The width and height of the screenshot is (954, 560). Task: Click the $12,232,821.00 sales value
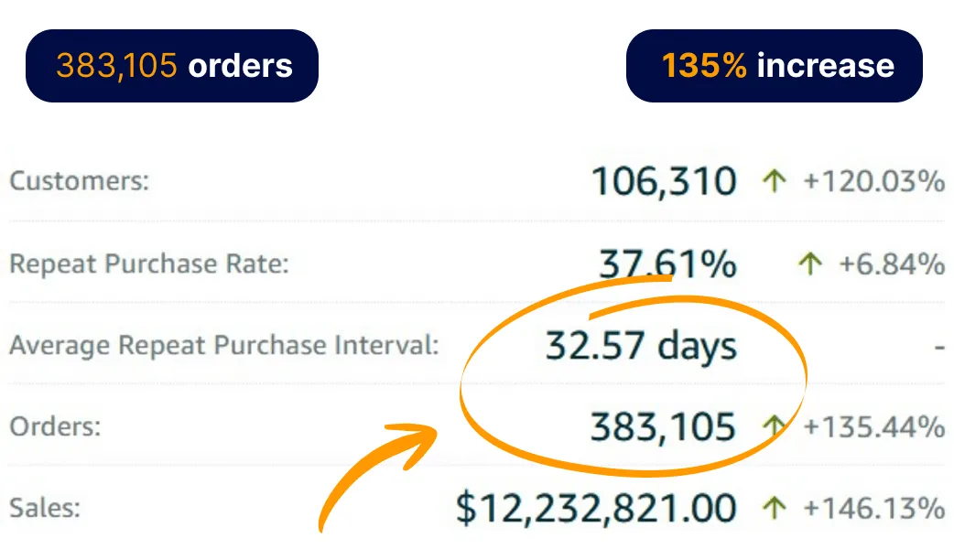tap(596, 509)
